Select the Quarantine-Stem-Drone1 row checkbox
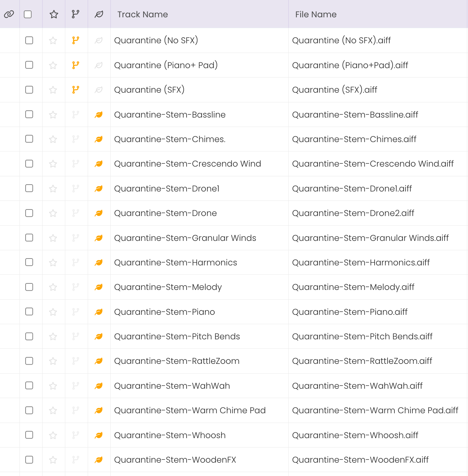Image resolution: width=468 pixels, height=476 pixels. pyautogui.click(x=29, y=188)
